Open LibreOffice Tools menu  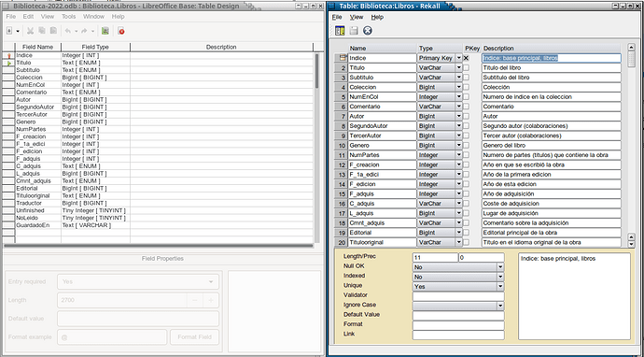point(68,17)
